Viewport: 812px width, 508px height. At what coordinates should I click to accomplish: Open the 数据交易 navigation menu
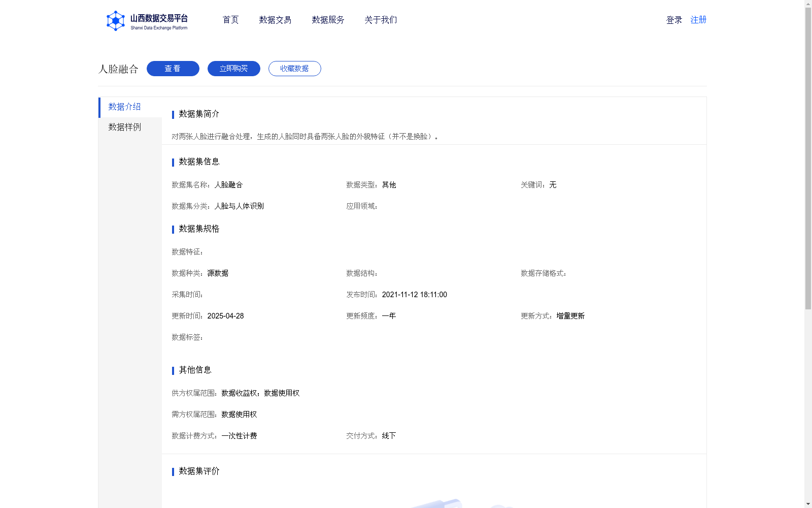[x=275, y=20]
